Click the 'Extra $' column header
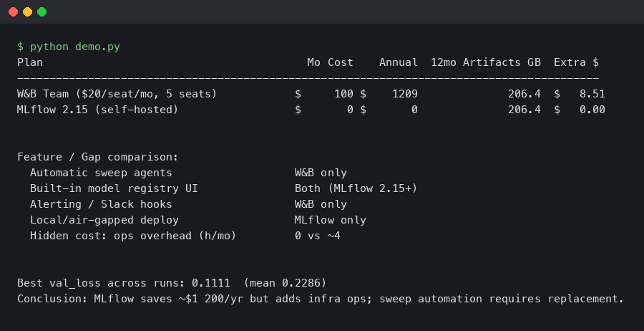Image resolution: width=644 pixels, height=331 pixels. [x=576, y=62]
